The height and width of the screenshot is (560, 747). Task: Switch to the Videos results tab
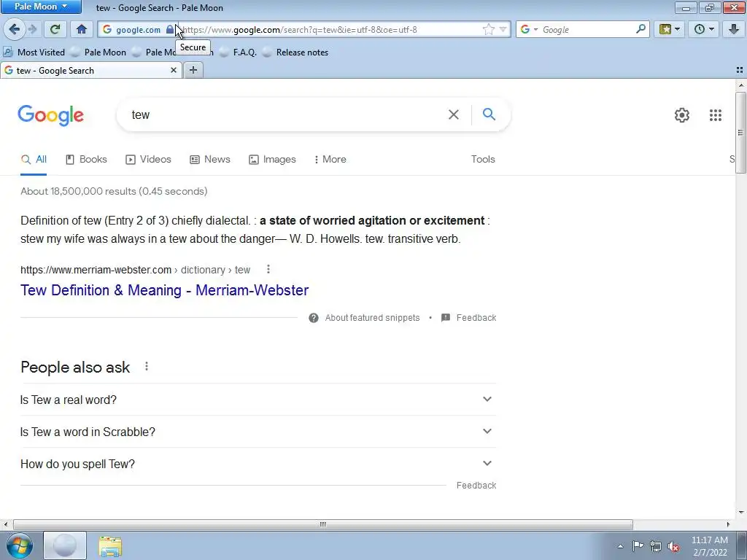coord(148,159)
